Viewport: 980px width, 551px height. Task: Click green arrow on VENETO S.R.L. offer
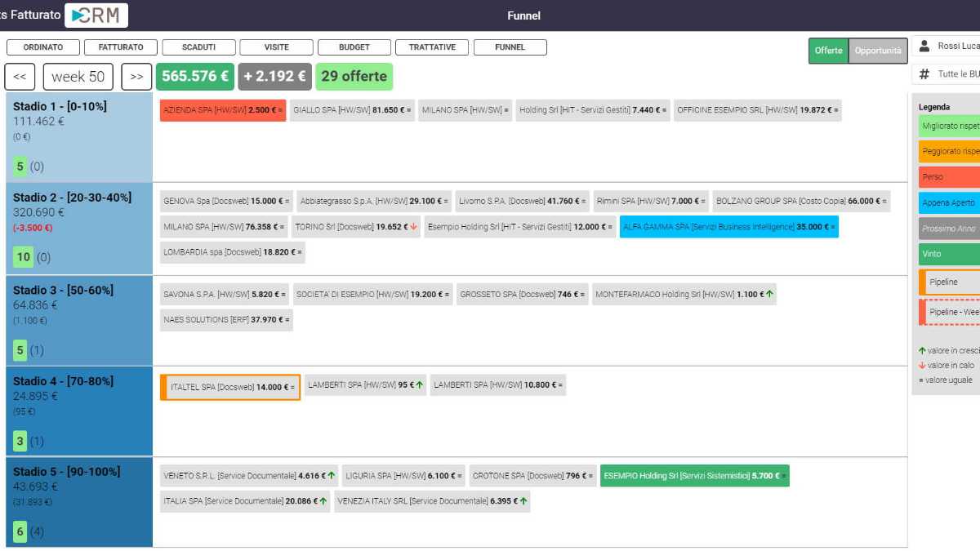point(332,476)
